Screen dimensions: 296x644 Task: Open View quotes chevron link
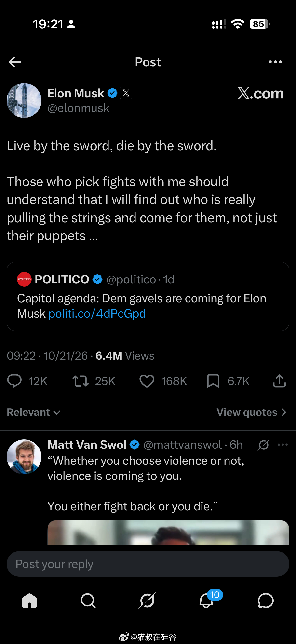[251, 412]
